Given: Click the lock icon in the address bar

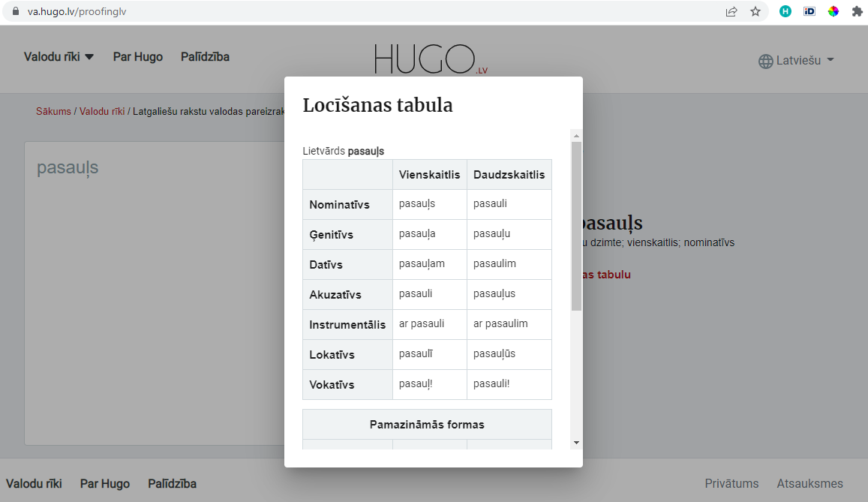Looking at the screenshot, I should [x=17, y=11].
